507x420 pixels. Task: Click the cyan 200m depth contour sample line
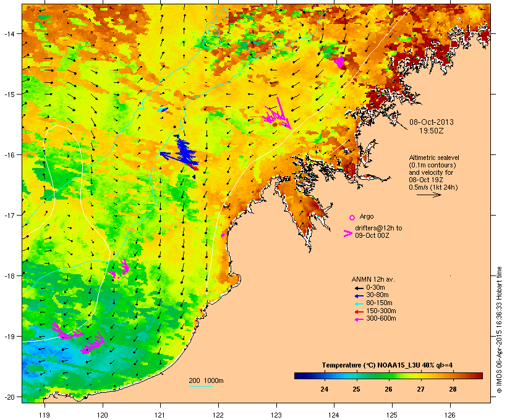click(200, 386)
